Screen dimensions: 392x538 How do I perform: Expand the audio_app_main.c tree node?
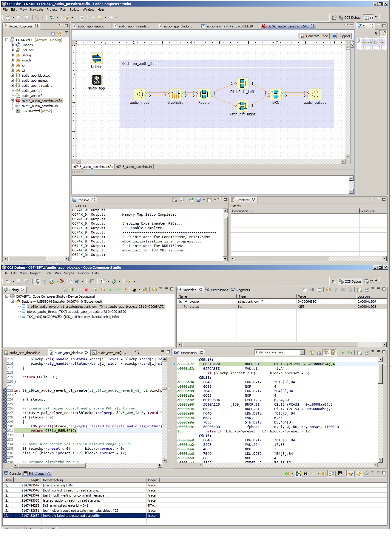pos(13,81)
